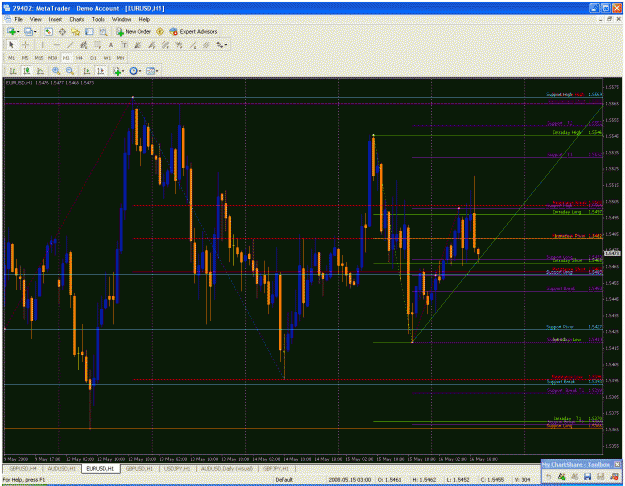The height and width of the screenshot is (486, 625).
Task: Open the Charts menu
Action: tap(77, 19)
